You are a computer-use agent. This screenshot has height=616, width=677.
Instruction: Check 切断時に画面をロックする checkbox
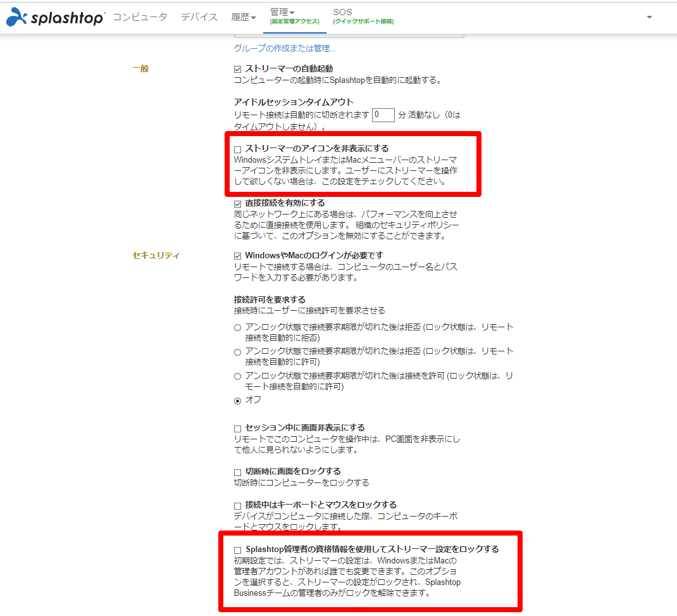[237, 472]
